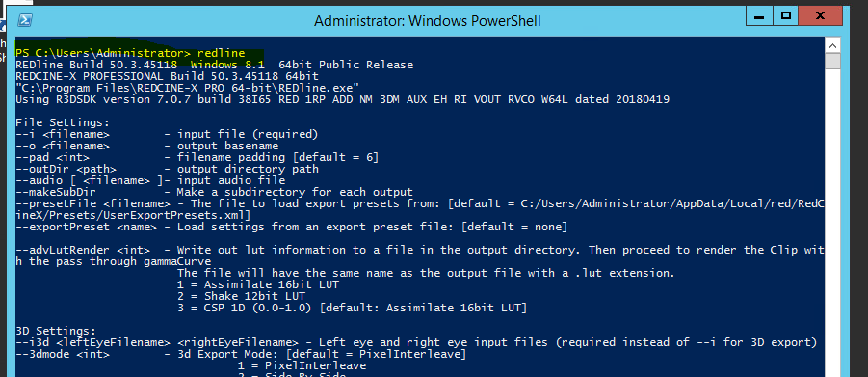Click the 'Administrator: Windows PowerShell' title bar
The height and width of the screenshot is (377, 868).
point(428,21)
